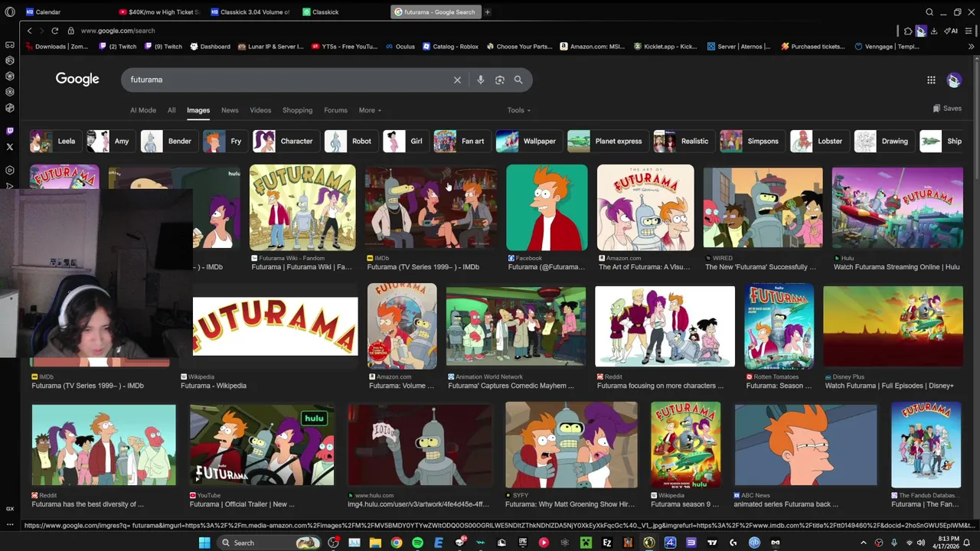Start a voice search with the microphone
The height and width of the screenshot is (551, 980).
point(480,80)
